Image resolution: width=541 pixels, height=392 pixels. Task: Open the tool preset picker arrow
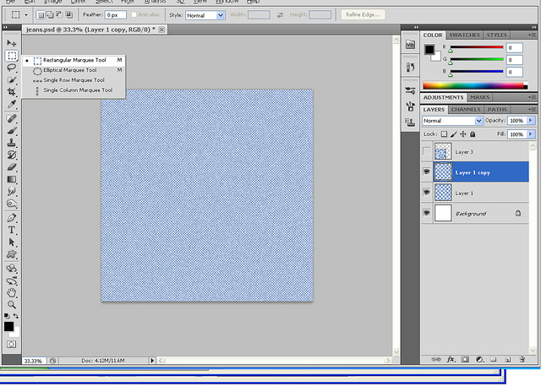pyautogui.click(x=26, y=15)
